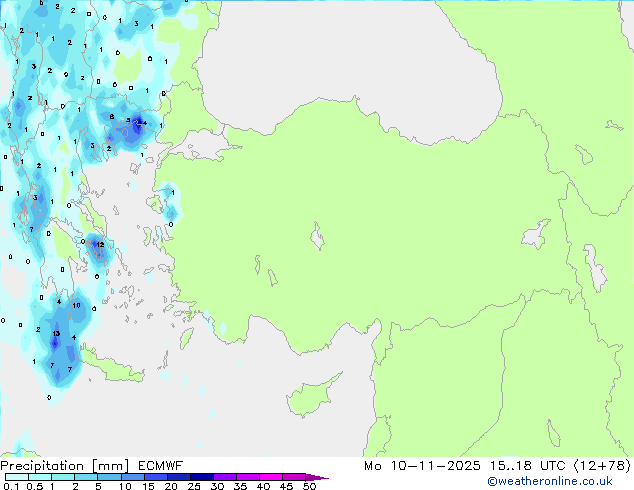Select the 2–5 mm legend color swatch
Viewport: 634px width, 490px height.
86,477
